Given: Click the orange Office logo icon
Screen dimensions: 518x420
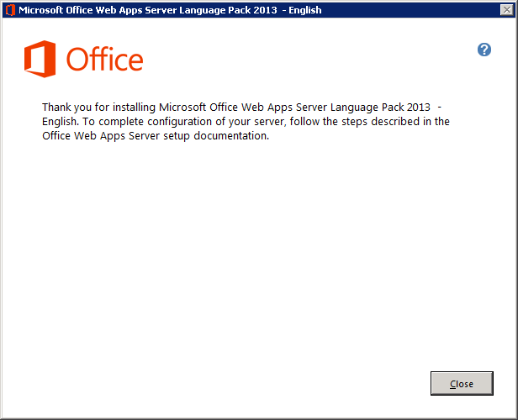Looking at the screenshot, I should pos(40,60).
